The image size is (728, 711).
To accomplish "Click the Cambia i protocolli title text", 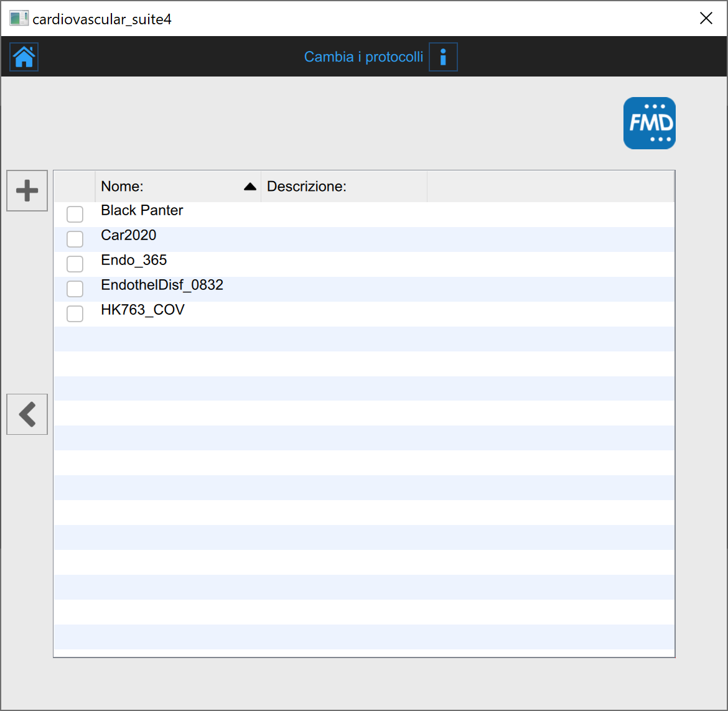I will pos(363,57).
